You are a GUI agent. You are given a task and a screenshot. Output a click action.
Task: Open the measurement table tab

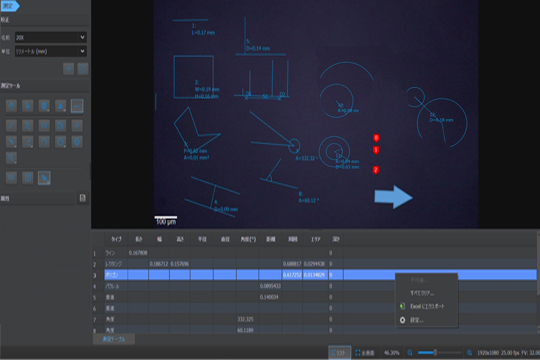point(114,339)
